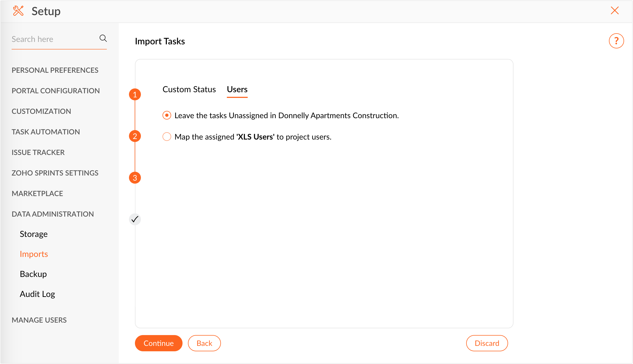Expand the Personal Preferences section
Screen dimensions: 633x364
pos(55,70)
